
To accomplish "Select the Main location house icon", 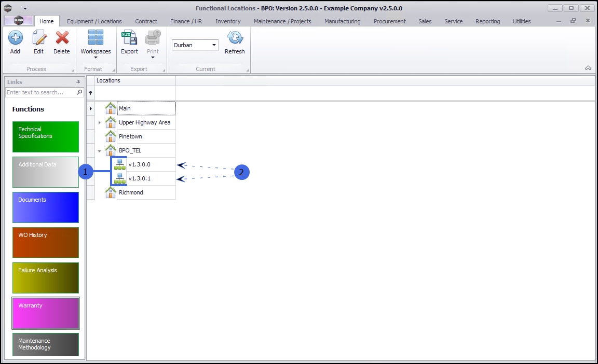I will pos(110,108).
